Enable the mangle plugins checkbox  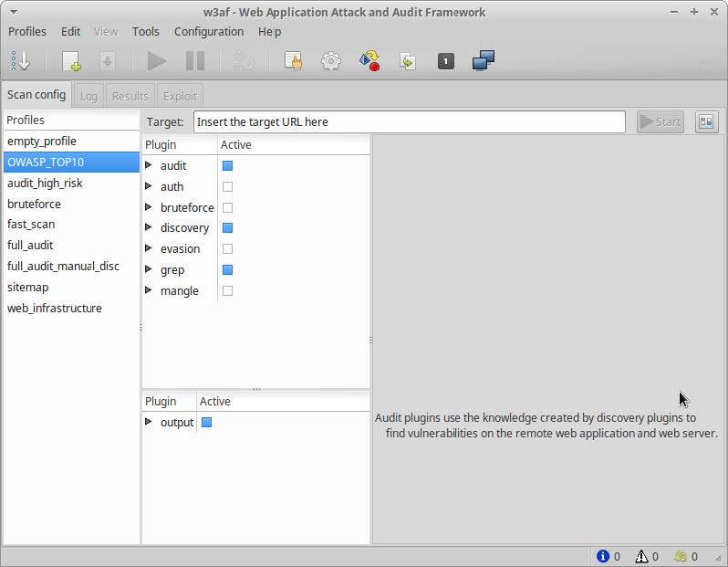[x=227, y=290]
